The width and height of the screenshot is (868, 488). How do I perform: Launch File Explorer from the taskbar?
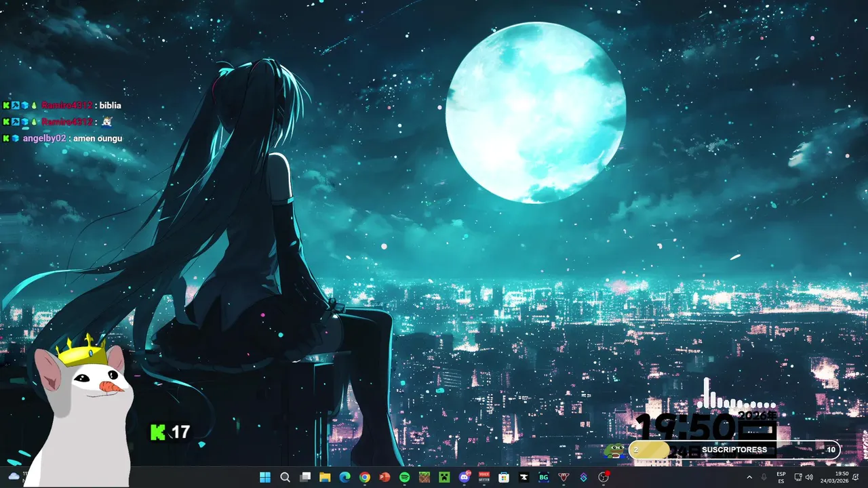click(325, 477)
